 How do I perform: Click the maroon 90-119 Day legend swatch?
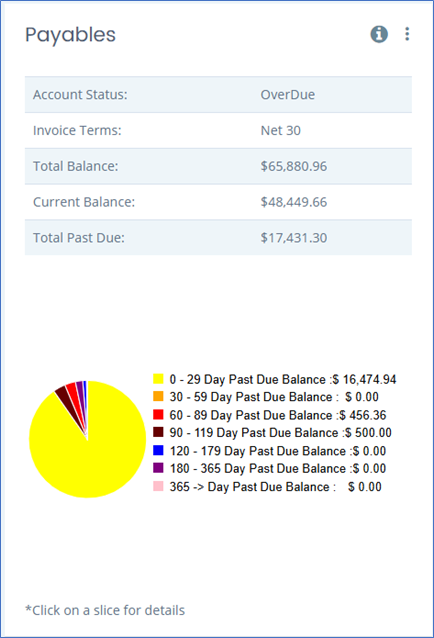158,432
